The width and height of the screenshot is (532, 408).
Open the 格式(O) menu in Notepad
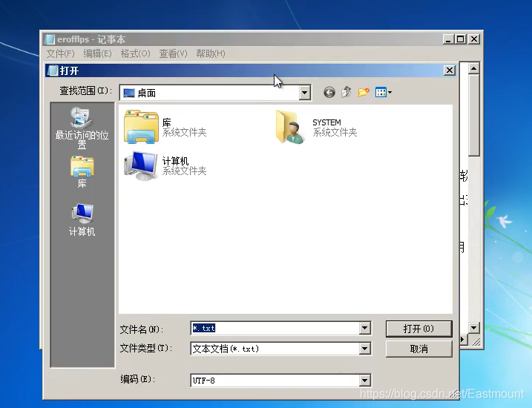135,53
